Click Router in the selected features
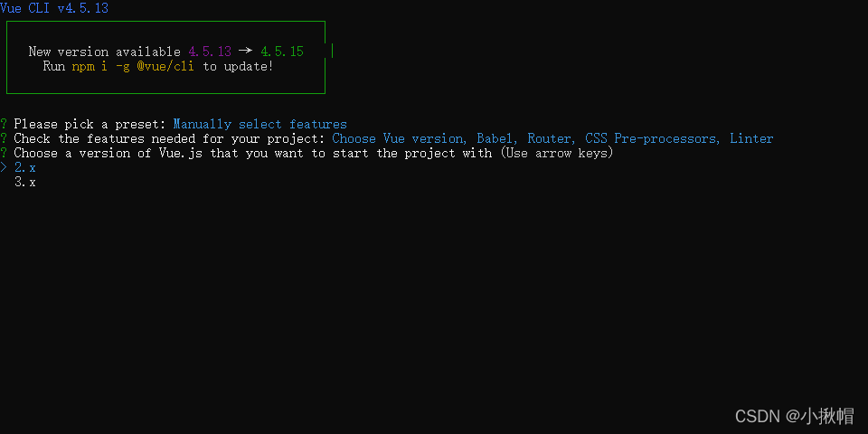 549,138
